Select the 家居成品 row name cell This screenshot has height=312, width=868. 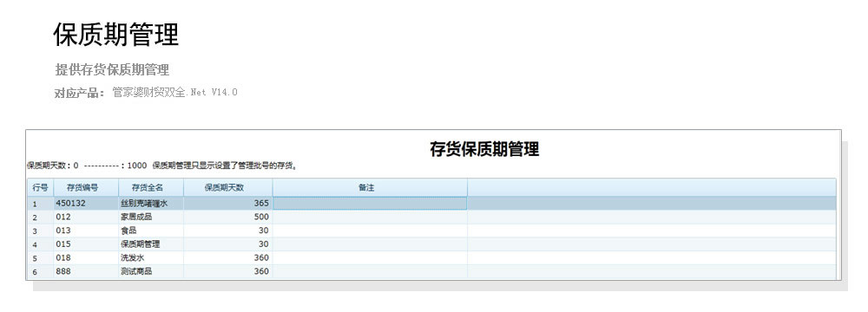point(150,217)
